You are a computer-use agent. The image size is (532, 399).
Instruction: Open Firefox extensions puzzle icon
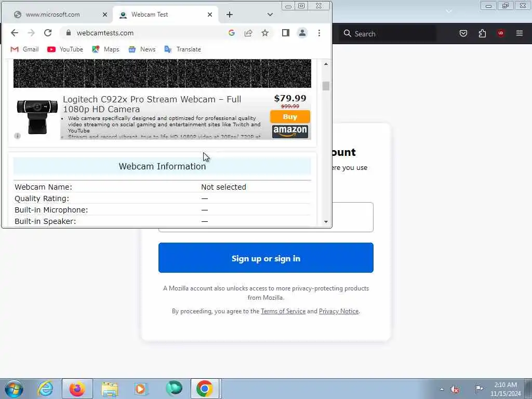(x=482, y=33)
